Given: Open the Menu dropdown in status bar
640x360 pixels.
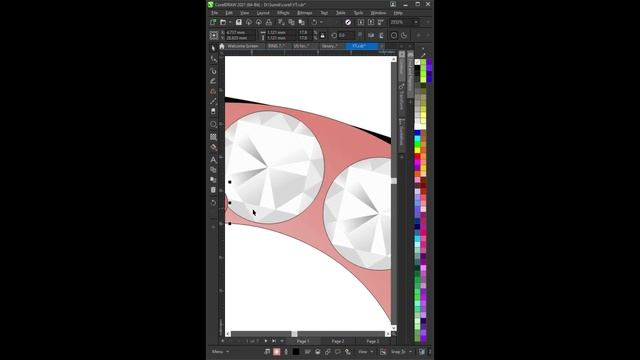Looking at the screenshot, I should [220, 351].
